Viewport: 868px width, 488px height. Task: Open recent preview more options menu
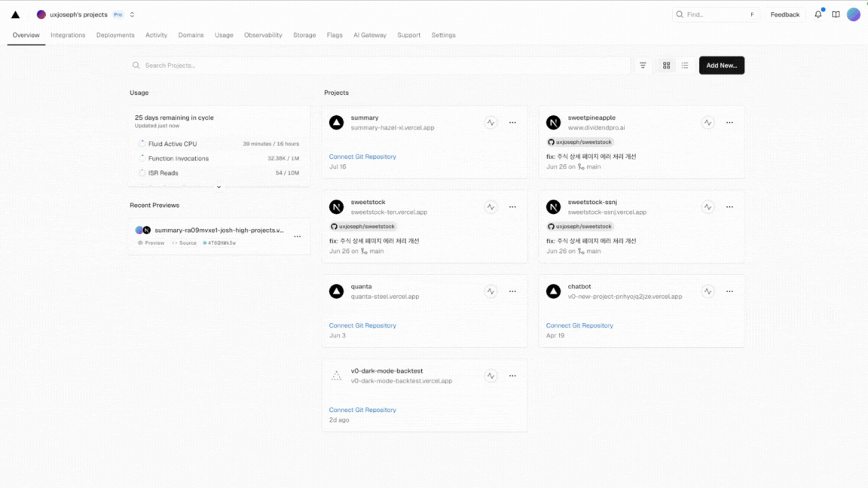pos(298,236)
